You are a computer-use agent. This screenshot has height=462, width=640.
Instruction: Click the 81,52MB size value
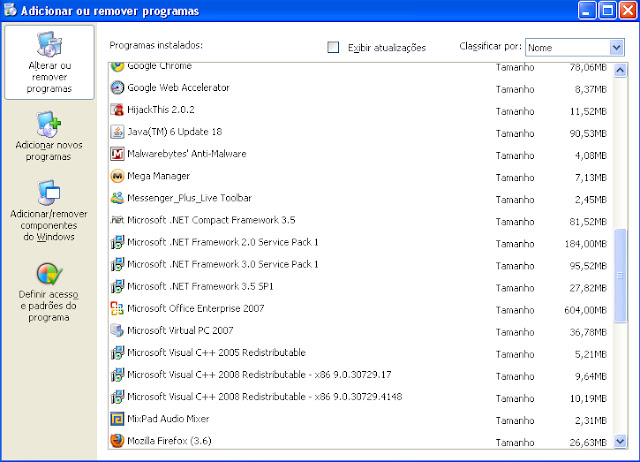pos(588,222)
